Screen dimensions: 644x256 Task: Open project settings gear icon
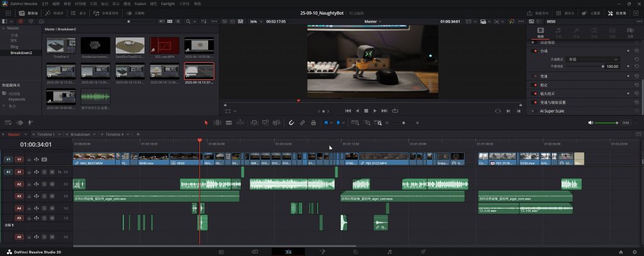point(634,252)
